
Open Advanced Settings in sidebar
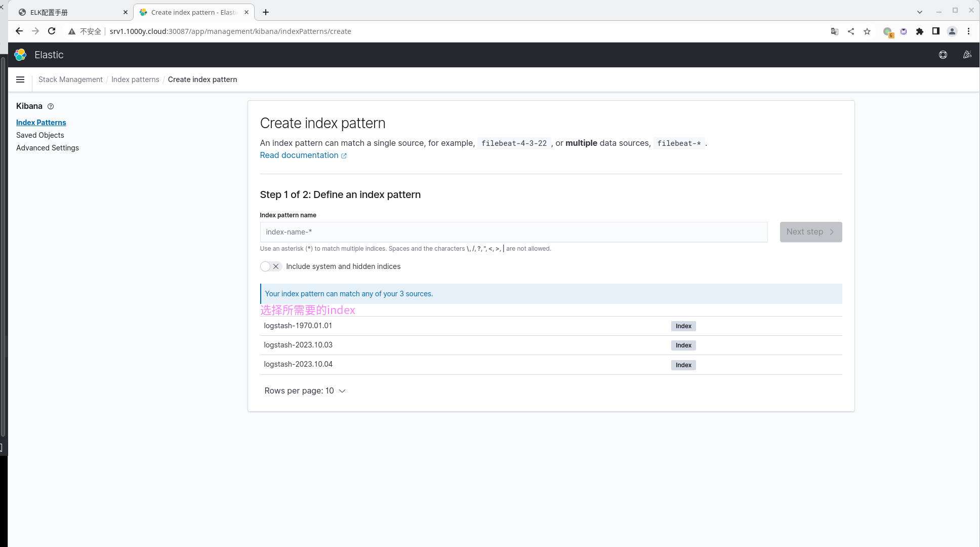pyautogui.click(x=48, y=148)
